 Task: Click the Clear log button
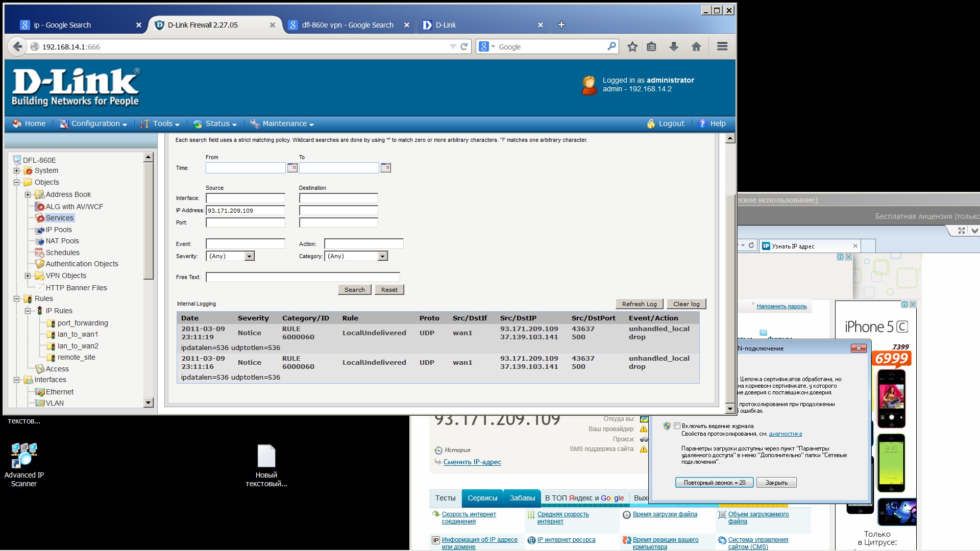686,304
